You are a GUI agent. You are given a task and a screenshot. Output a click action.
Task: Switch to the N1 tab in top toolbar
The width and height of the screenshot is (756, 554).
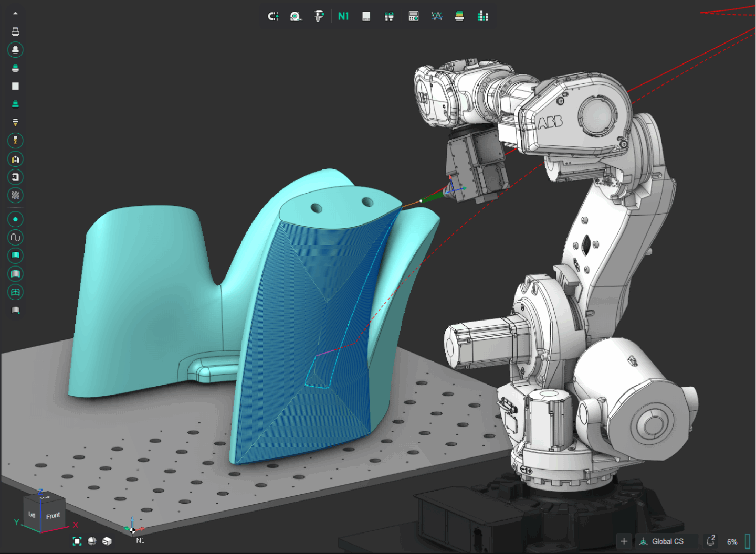click(343, 16)
